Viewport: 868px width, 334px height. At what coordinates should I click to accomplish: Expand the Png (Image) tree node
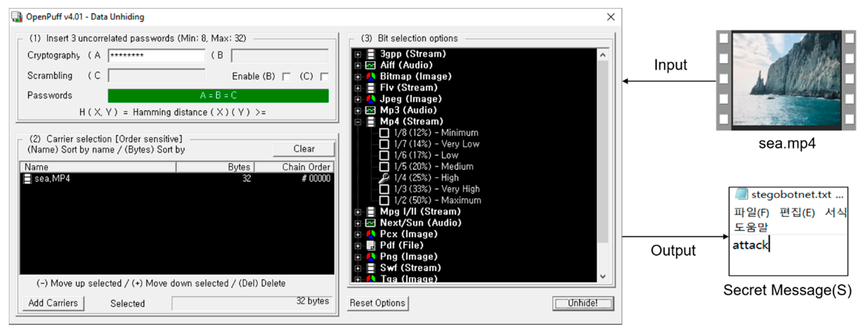click(358, 256)
